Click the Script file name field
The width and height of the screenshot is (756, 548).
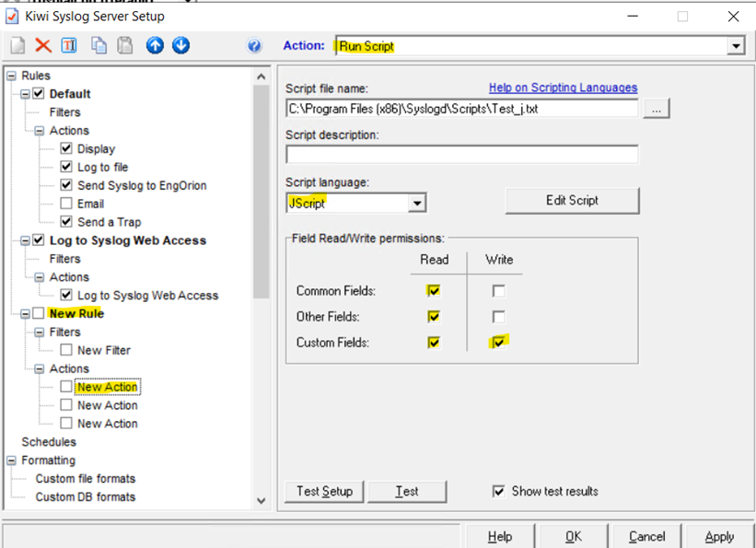click(x=462, y=109)
